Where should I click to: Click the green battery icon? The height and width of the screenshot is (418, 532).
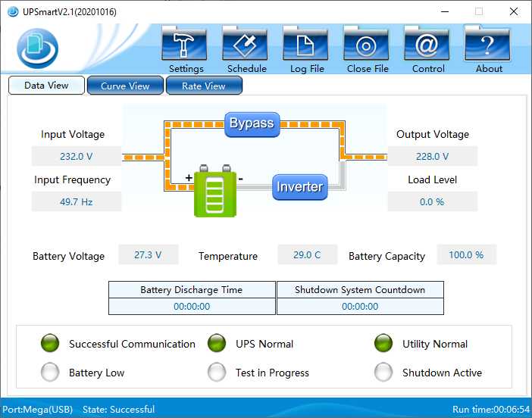(x=215, y=191)
